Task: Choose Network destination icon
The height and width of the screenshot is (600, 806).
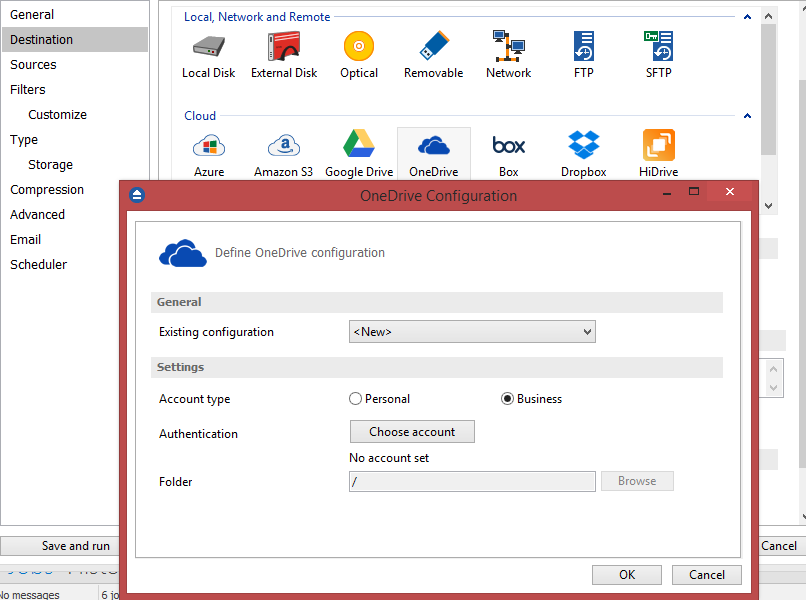Action: [508, 54]
